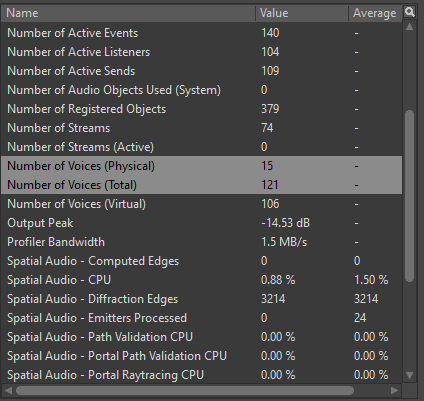Image resolution: width=424 pixels, height=401 pixels.
Task: Select the Output Peak row
Action: (x=202, y=223)
